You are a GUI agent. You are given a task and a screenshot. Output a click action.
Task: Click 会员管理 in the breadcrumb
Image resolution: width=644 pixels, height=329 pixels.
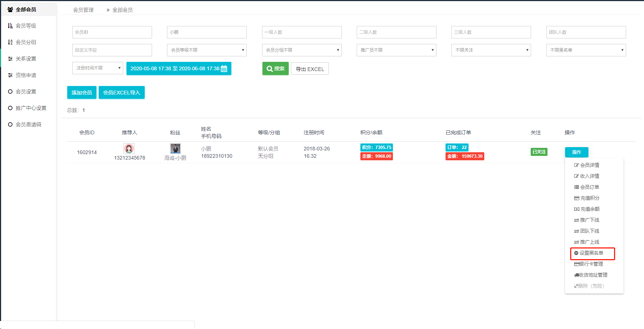tap(83, 10)
